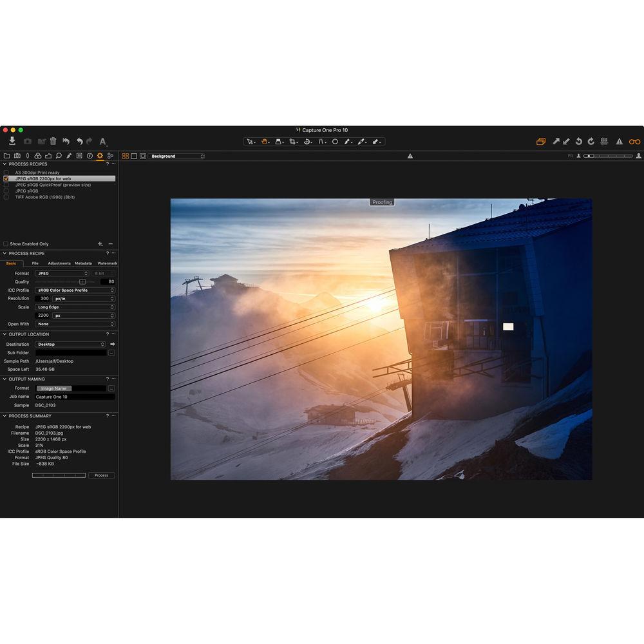Select the Crop tool in cursor toolbar

(292, 141)
